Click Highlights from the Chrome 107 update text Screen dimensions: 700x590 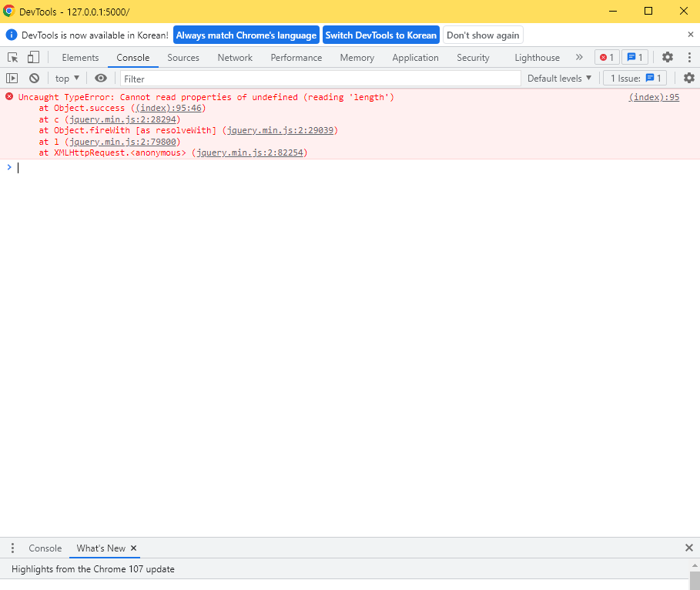tap(93, 569)
